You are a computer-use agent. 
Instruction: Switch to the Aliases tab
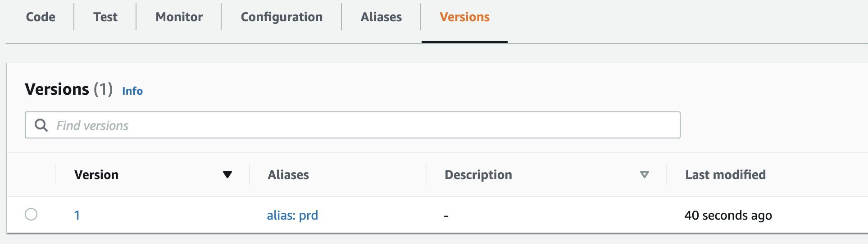381,17
